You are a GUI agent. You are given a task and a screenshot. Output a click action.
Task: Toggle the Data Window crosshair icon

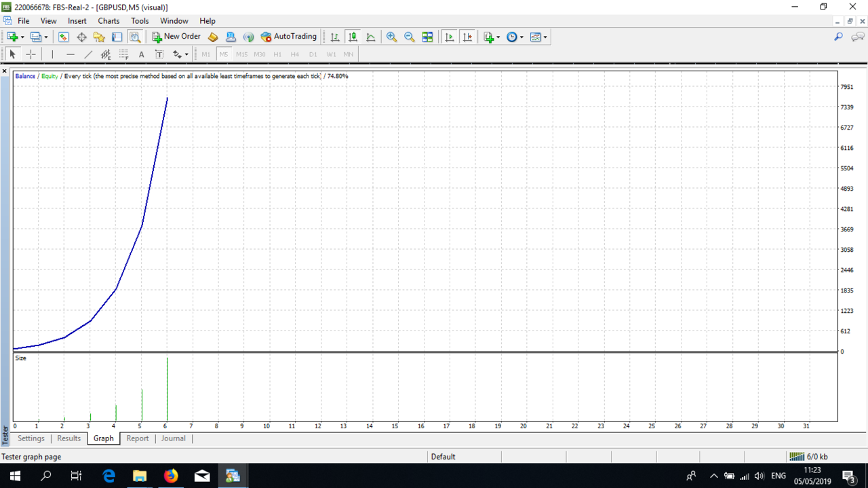click(x=81, y=37)
